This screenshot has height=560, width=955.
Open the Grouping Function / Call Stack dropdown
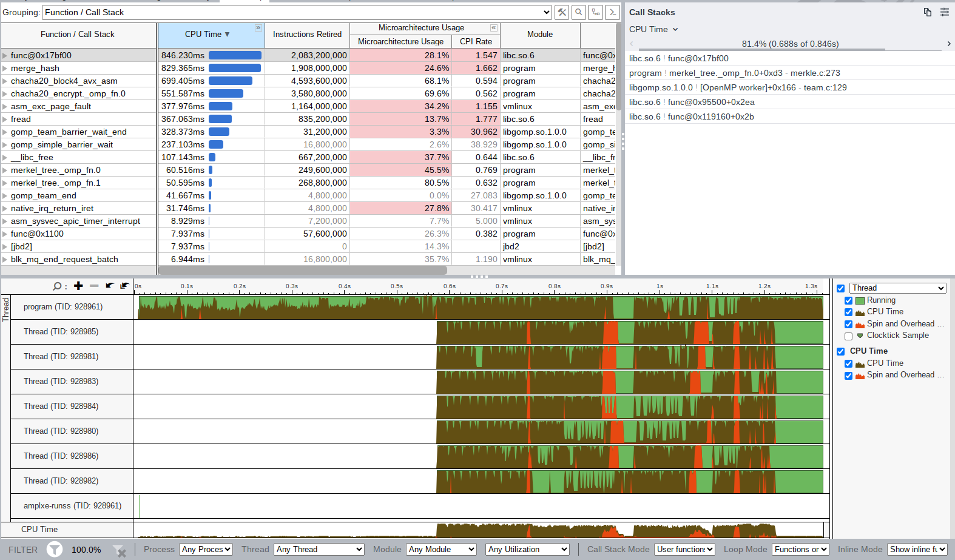coord(297,12)
